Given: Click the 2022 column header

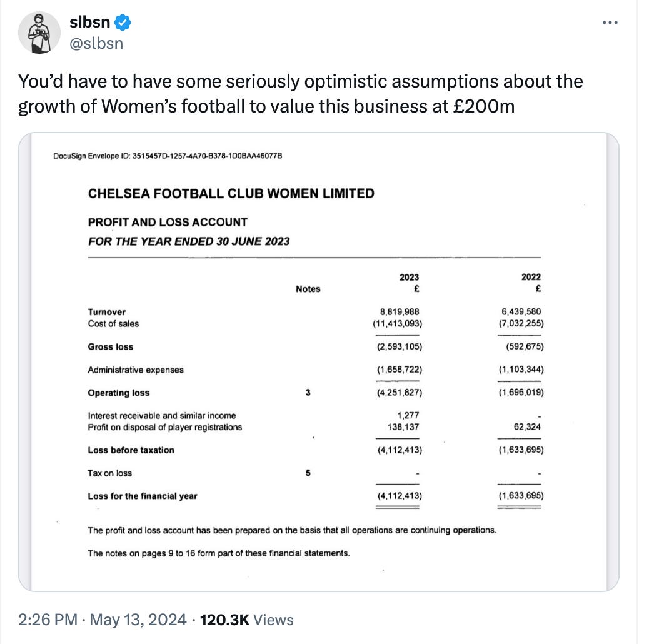Looking at the screenshot, I should coord(531,277).
